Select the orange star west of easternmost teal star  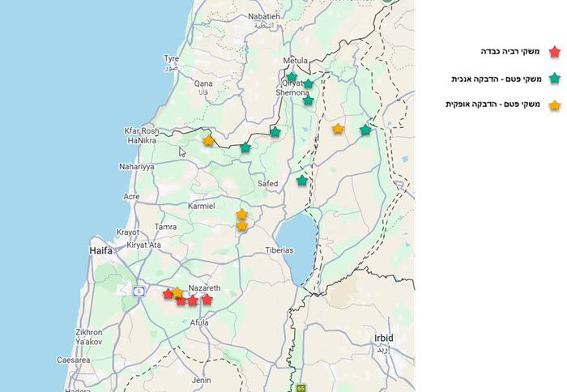point(338,129)
